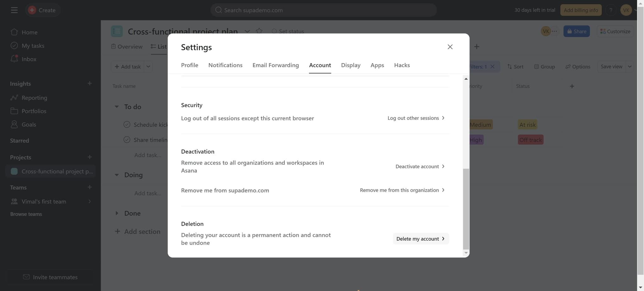Image resolution: width=644 pixels, height=291 pixels.
Task: Click the red Create plus icon
Action: pos(32,10)
